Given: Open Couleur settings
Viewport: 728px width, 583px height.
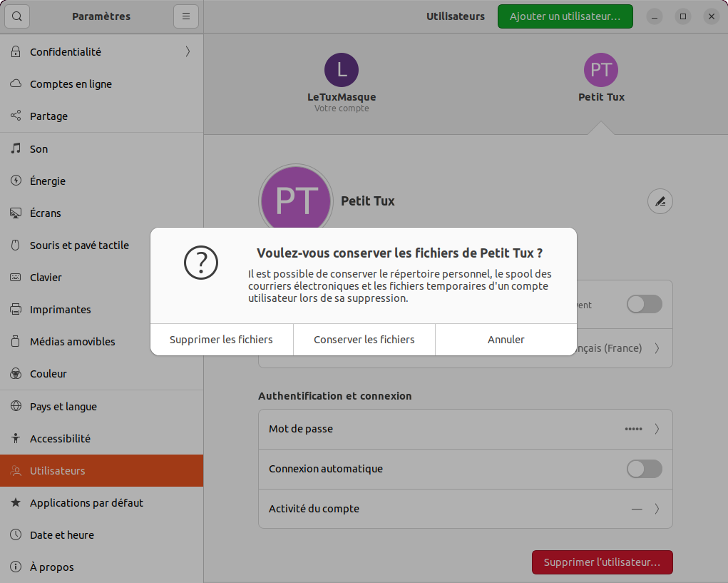Looking at the screenshot, I should [102, 373].
